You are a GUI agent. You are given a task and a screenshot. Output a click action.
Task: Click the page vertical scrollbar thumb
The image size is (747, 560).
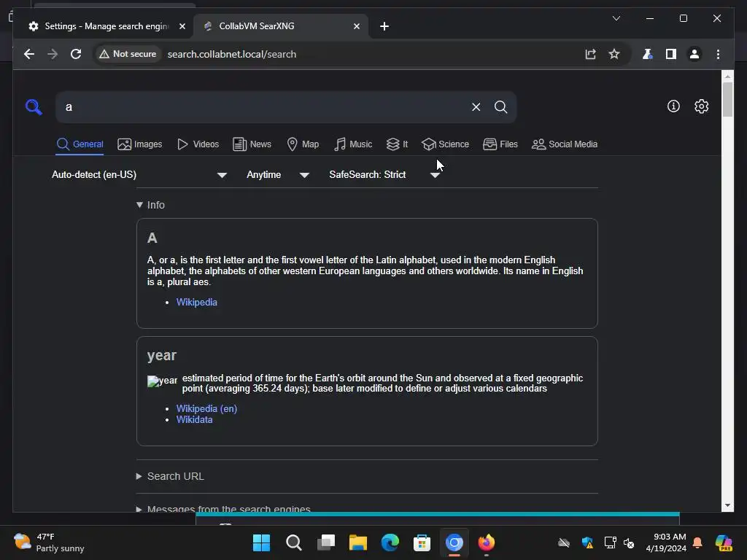(727, 99)
